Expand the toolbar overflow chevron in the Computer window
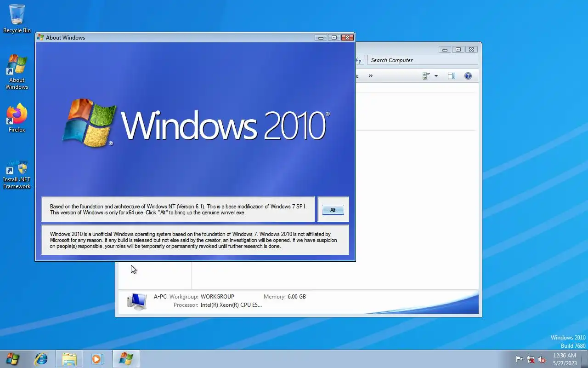The height and width of the screenshot is (368, 588). 371,76
